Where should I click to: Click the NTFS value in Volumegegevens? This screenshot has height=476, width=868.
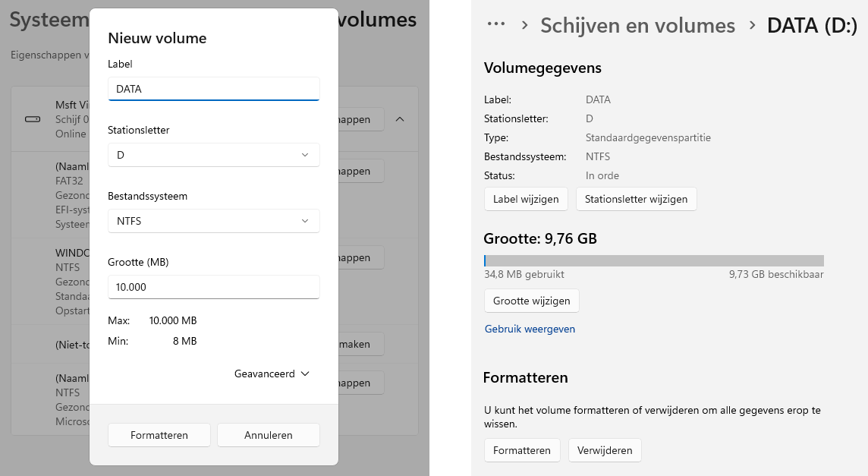click(598, 156)
